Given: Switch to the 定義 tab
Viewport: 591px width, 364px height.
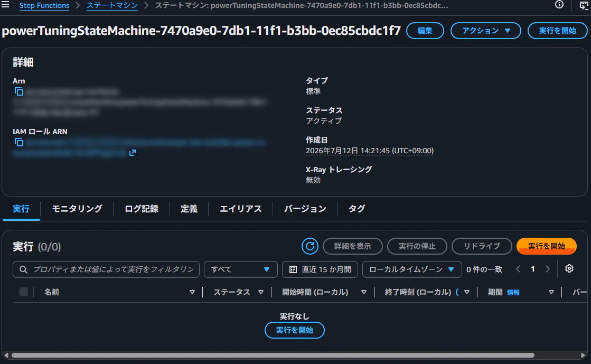Looking at the screenshot, I should (189, 209).
